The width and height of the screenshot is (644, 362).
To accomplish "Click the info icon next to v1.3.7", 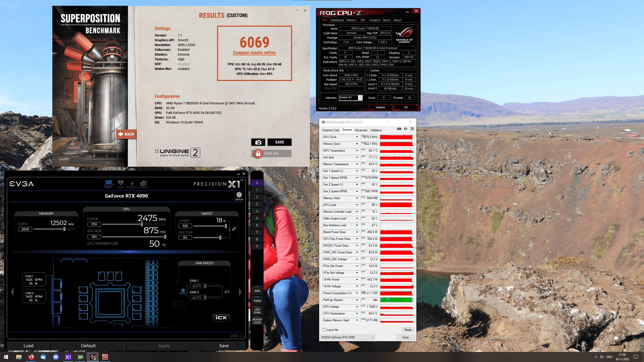I will (242, 336).
